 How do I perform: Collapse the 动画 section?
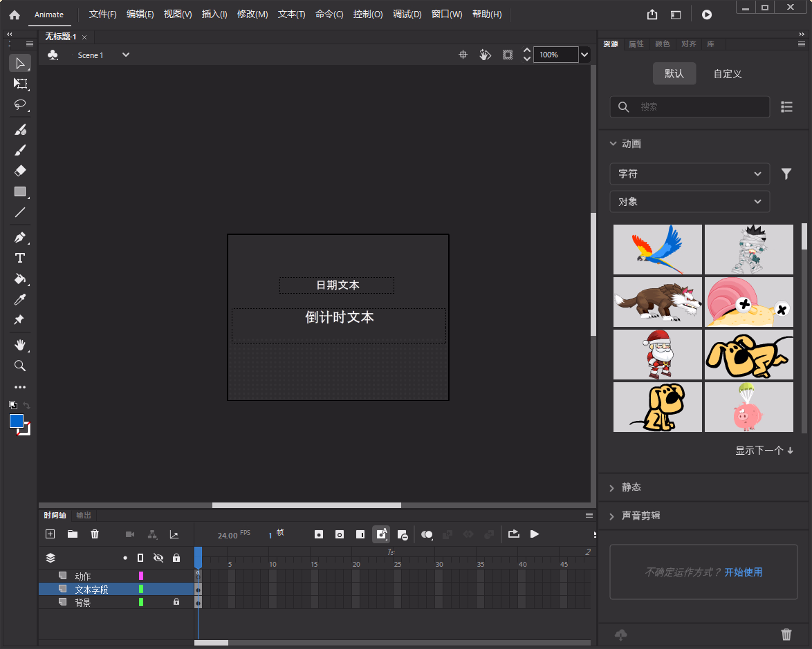pyautogui.click(x=613, y=143)
